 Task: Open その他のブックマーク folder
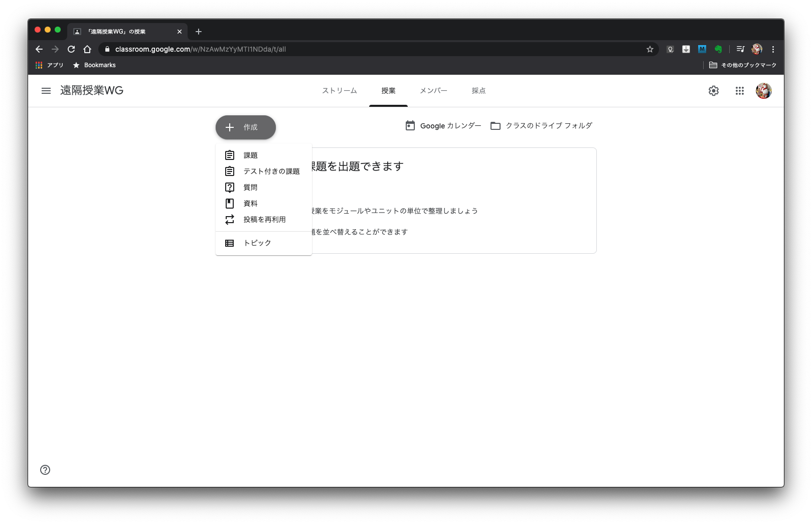pyautogui.click(x=743, y=65)
